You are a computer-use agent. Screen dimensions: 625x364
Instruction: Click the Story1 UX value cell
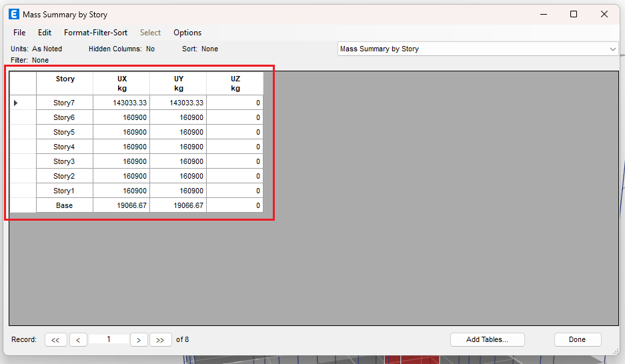(x=121, y=191)
